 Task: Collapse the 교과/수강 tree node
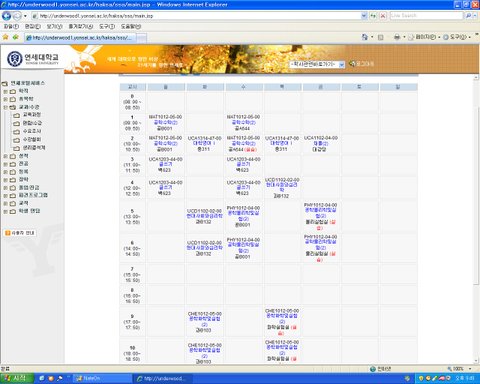tap(5, 107)
